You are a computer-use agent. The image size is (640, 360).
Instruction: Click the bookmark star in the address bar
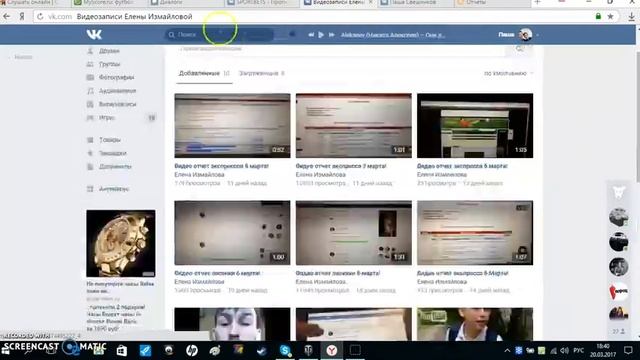(611, 17)
